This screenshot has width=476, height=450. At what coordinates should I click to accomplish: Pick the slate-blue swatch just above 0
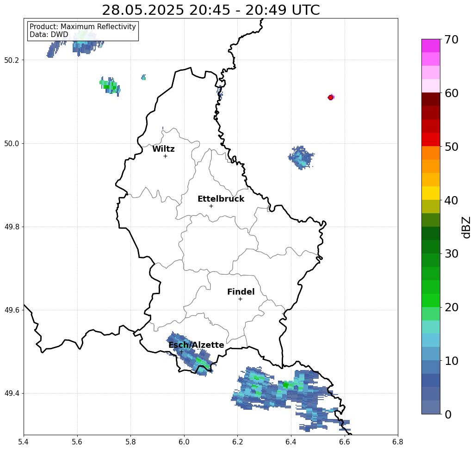tap(431, 407)
